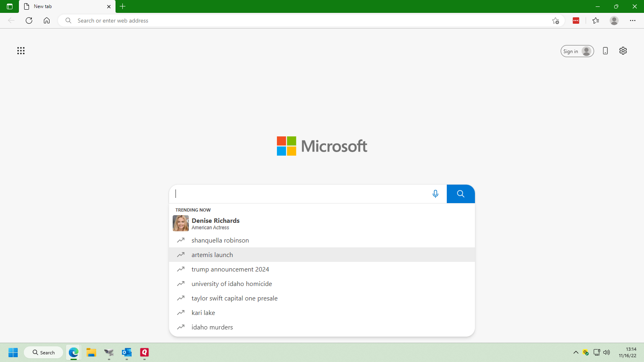Open the red Q app on taskbar
The width and height of the screenshot is (644, 362).
click(144, 352)
